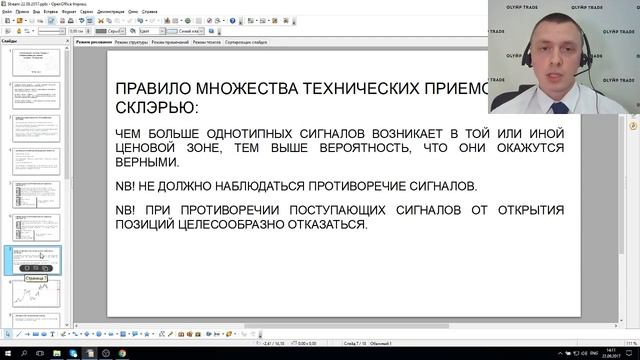Viewport: 640px width, 360px height.
Task: Open the Points edit tool in drawing toolbar
Action: (162, 334)
